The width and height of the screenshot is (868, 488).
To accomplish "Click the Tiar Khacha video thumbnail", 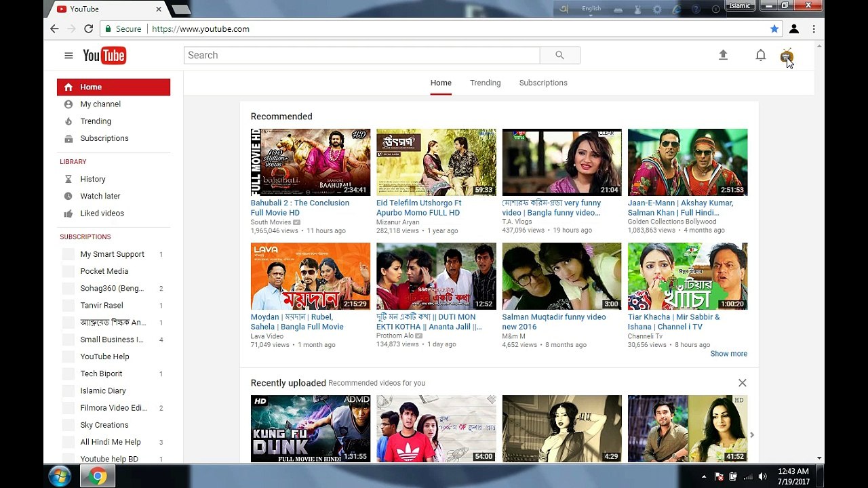I will point(688,276).
